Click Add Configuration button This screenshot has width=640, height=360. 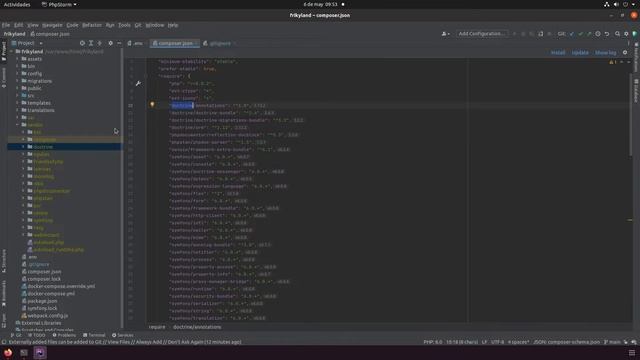pyautogui.click(x=481, y=34)
